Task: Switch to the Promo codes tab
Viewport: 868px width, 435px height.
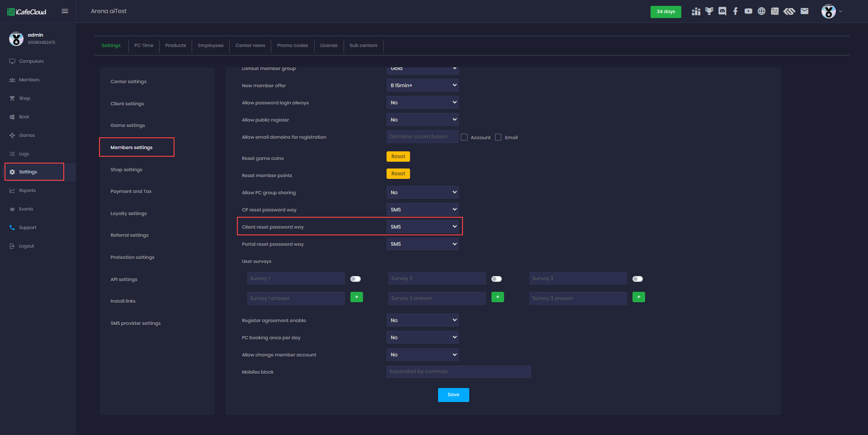Action: (292, 46)
